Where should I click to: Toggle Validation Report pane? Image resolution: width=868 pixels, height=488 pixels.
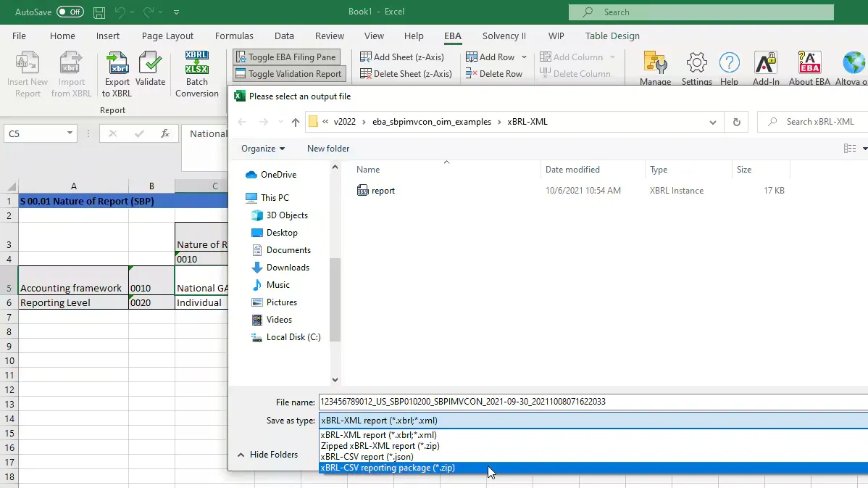288,74
